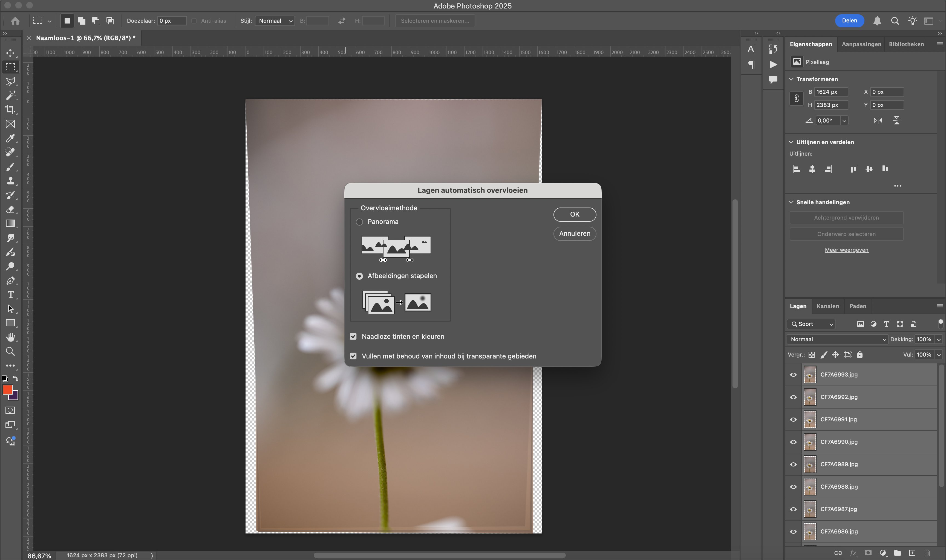Click the search icon in top bar

coord(895,21)
